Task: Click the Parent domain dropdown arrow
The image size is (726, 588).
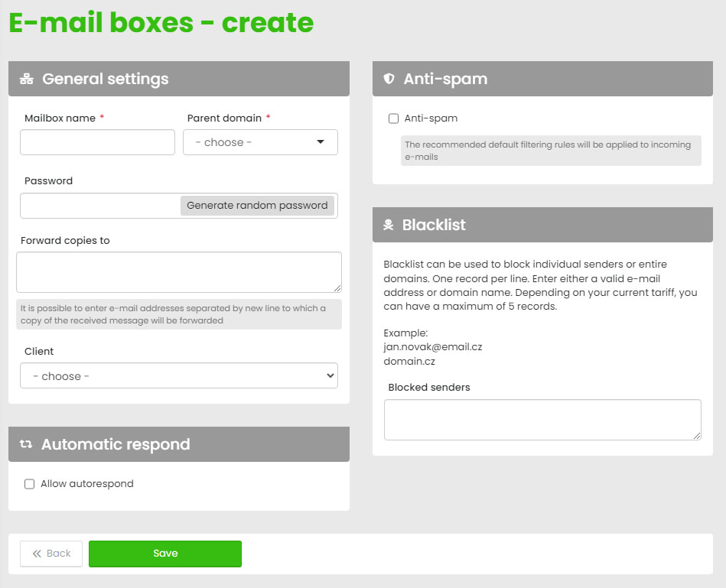Action: pos(321,142)
